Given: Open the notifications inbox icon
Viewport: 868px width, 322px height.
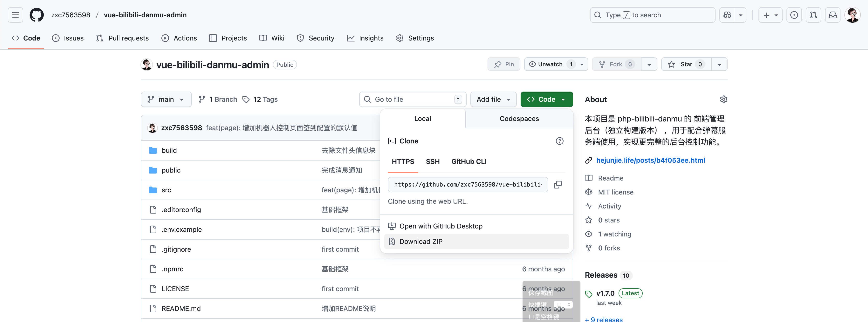Looking at the screenshot, I should click(833, 15).
